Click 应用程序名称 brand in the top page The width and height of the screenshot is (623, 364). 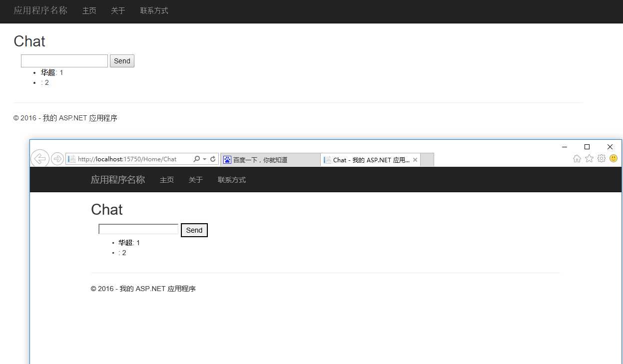(40, 10)
